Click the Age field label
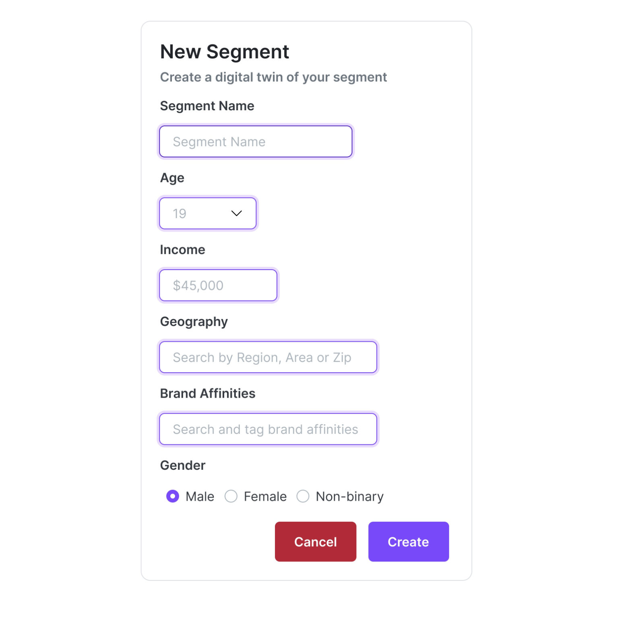The image size is (644, 644). tap(172, 178)
